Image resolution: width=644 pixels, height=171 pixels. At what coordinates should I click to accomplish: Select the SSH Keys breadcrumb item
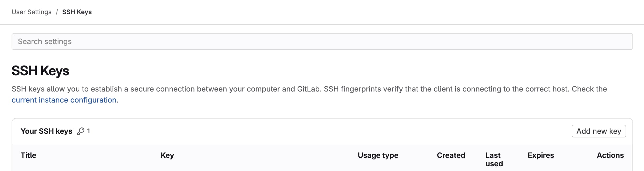[x=77, y=12]
